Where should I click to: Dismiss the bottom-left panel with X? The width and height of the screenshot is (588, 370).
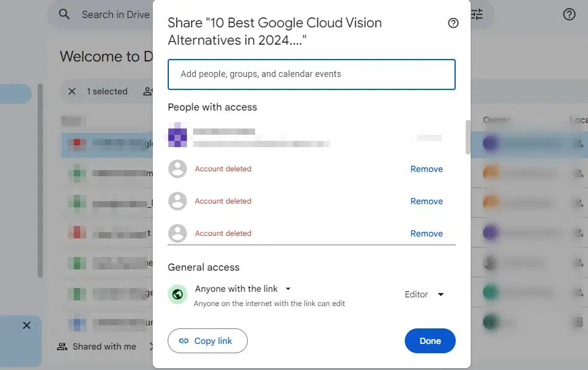click(x=27, y=325)
